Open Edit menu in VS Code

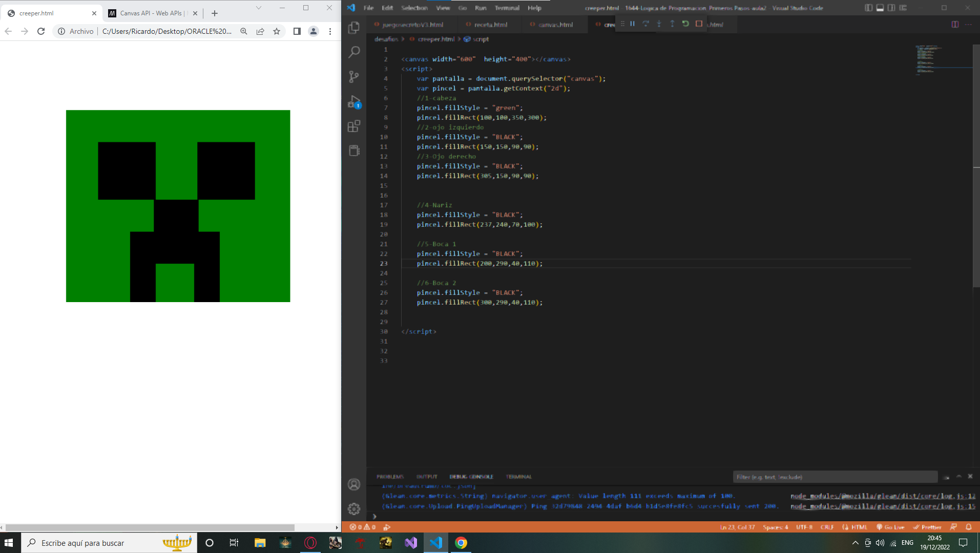coord(387,8)
